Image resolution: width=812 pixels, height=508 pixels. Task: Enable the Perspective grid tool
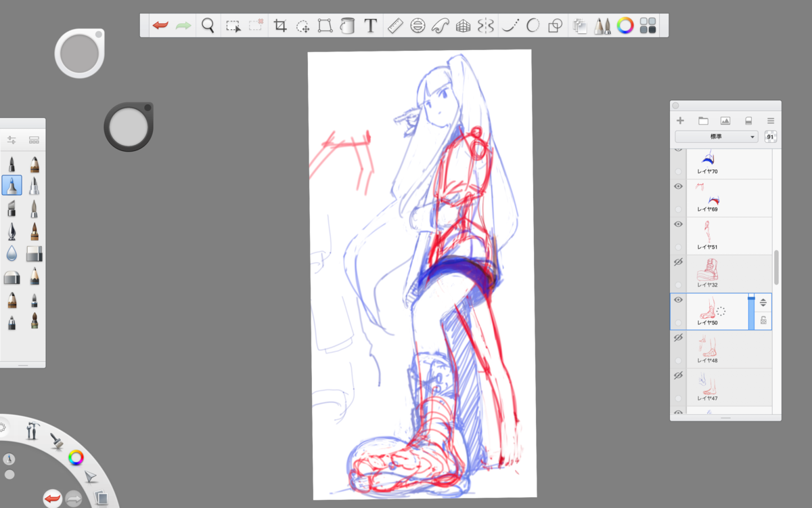point(463,26)
